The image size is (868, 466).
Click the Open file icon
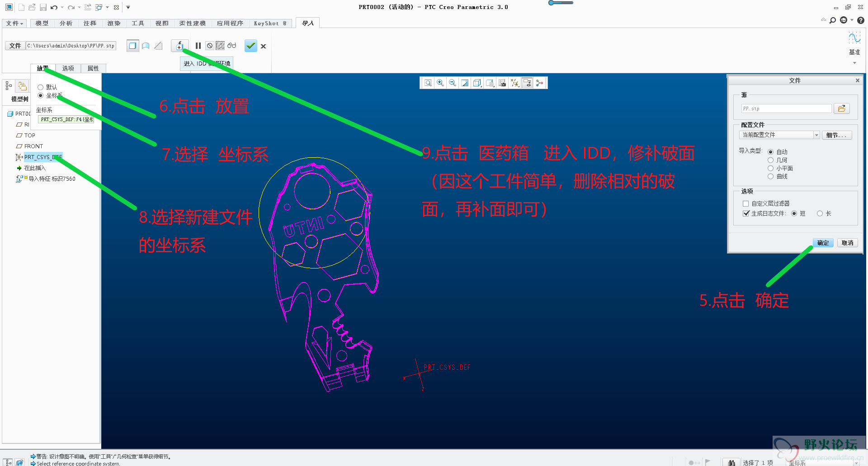click(x=32, y=7)
